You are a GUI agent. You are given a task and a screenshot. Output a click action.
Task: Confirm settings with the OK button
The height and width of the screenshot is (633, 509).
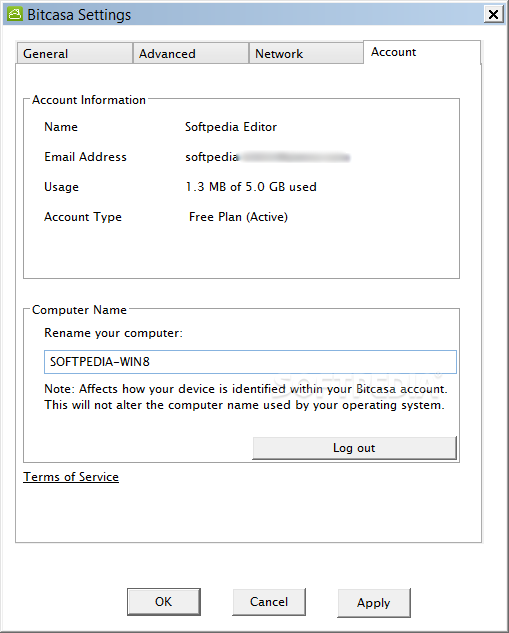[163, 602]
